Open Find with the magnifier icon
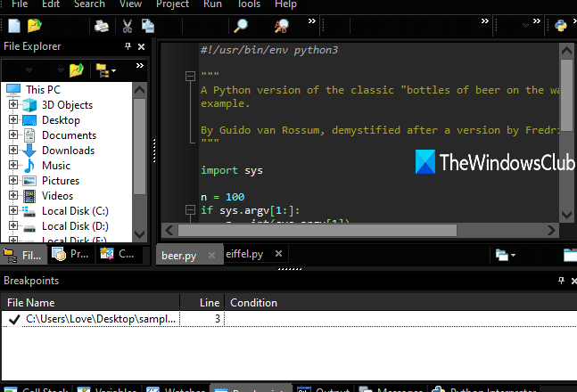The image size is (577, 392). point(241,26)
